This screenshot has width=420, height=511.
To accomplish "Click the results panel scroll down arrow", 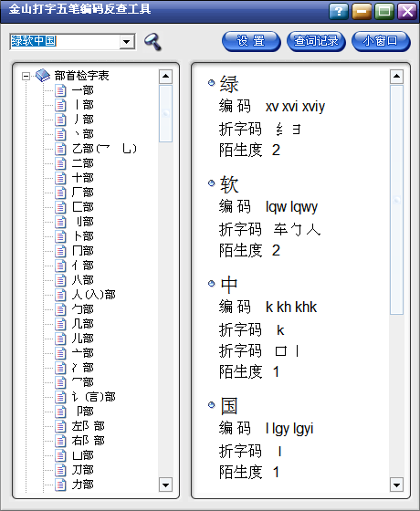I will point(396,485).
